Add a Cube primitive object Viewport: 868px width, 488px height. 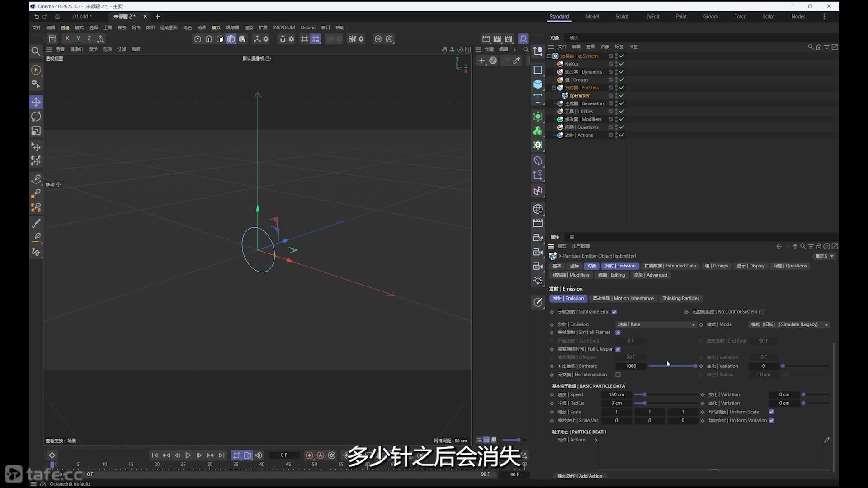pyautogui.click(x=538, y=84)
